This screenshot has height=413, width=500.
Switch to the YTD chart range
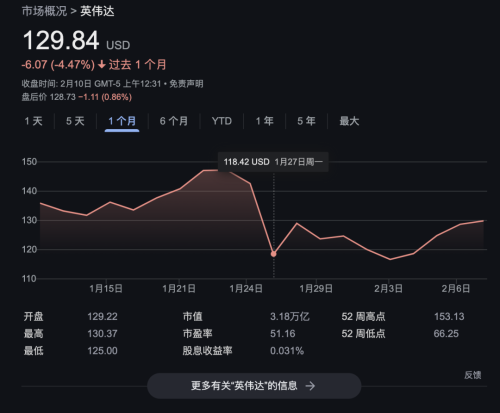[222, 121]
